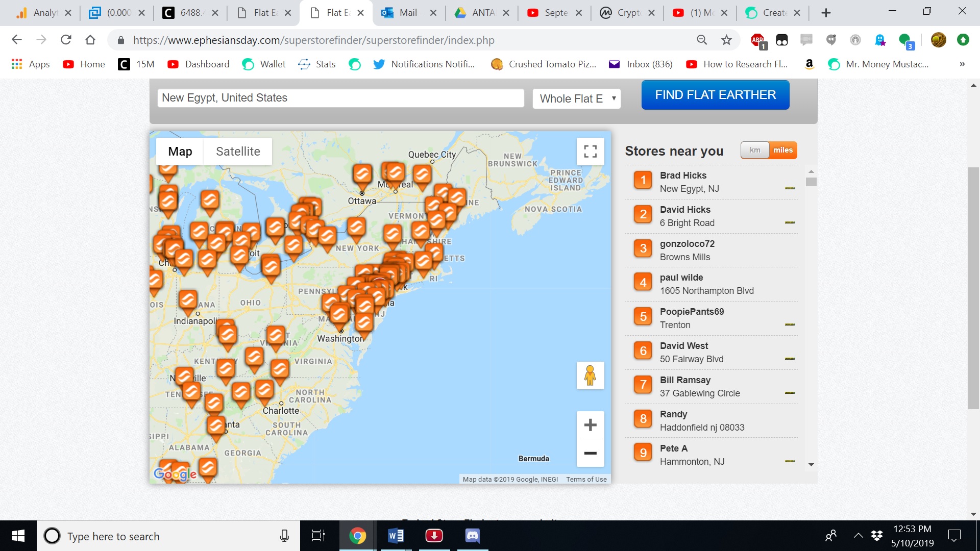Open Dashboard bookmark
Screen dimensions: 980x551
point(199,64)
